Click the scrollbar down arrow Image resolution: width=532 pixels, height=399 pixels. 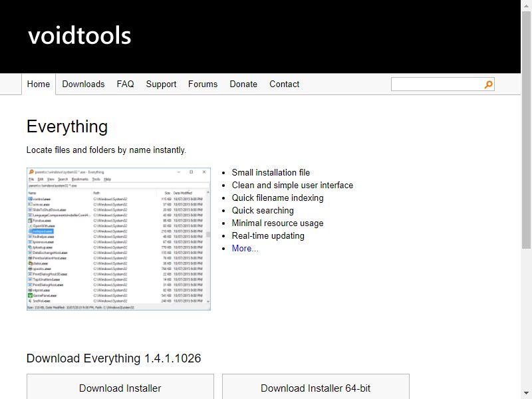[x=526, y=394]
